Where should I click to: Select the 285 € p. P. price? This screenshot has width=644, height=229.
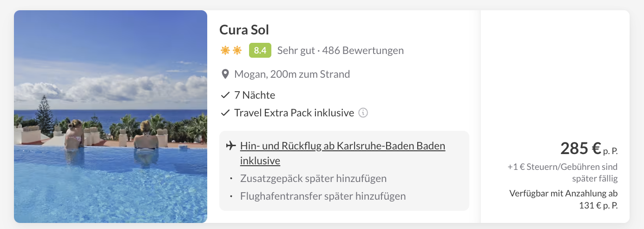pos(589,148)
